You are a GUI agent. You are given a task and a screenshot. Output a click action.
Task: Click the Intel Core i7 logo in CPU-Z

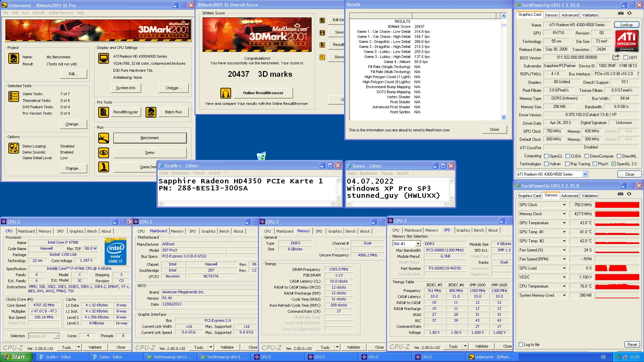coord(115,251)
